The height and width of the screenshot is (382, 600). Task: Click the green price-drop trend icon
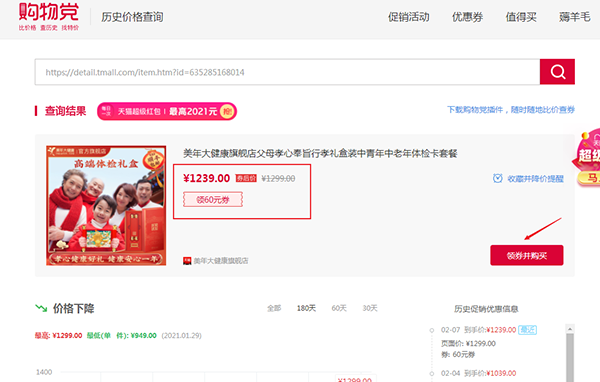click(x=41, y=308)
